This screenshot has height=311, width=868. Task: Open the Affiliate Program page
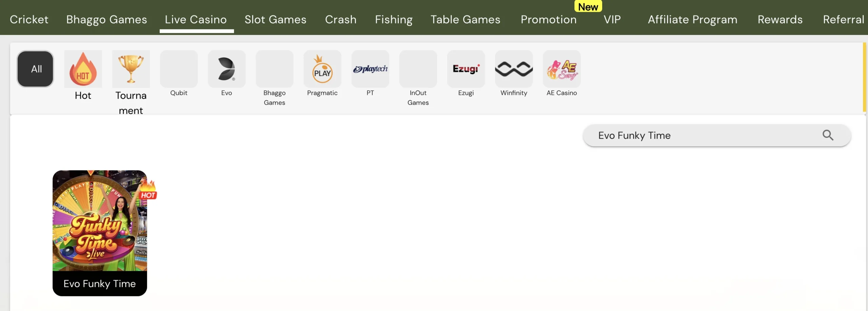tap(692, 19)
